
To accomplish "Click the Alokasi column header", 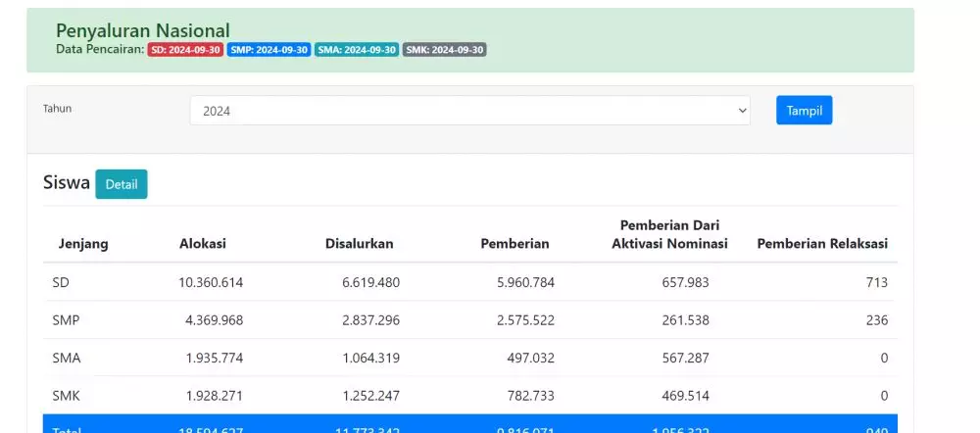I will [203, 244].
